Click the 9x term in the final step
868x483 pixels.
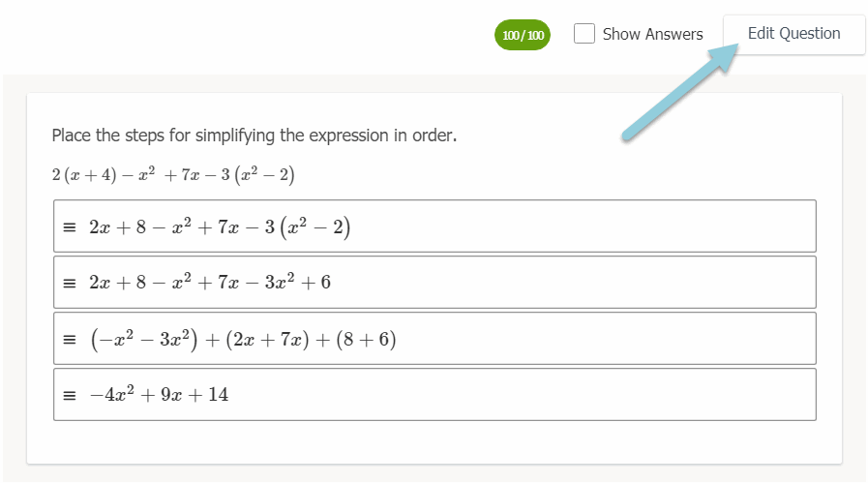click(x=172, y=395)
